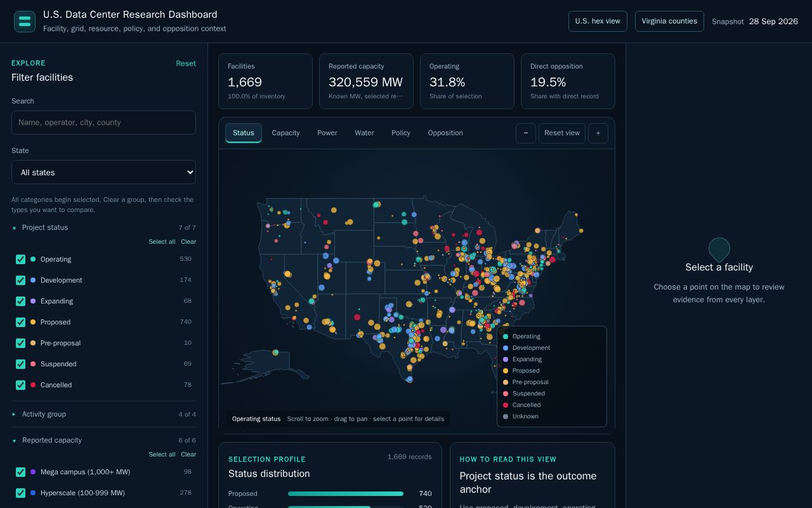Open the Power map tab
812x508 pixels.
click(327, 133)
